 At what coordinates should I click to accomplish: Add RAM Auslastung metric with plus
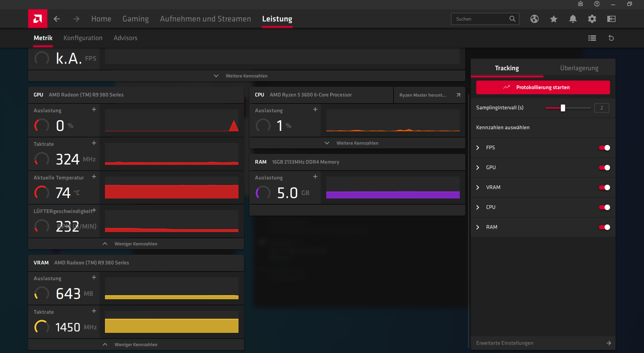[x=315, y=177]
